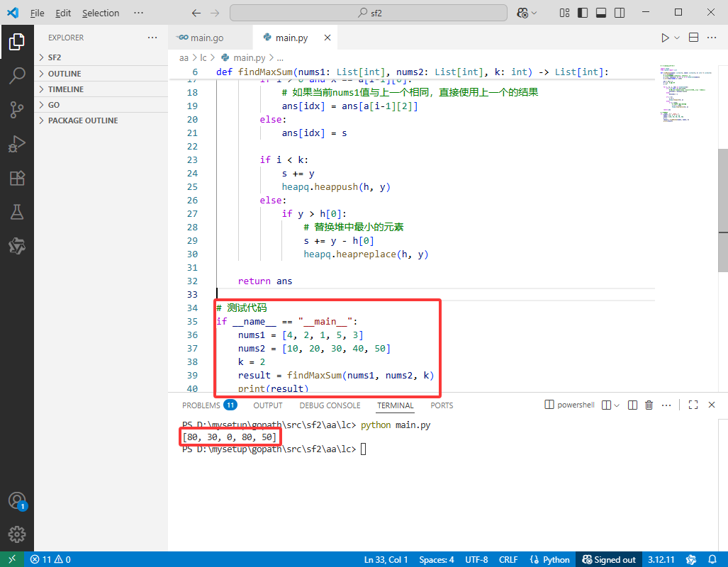Select the 3.12.11 Python interpreter

(661, 560)
